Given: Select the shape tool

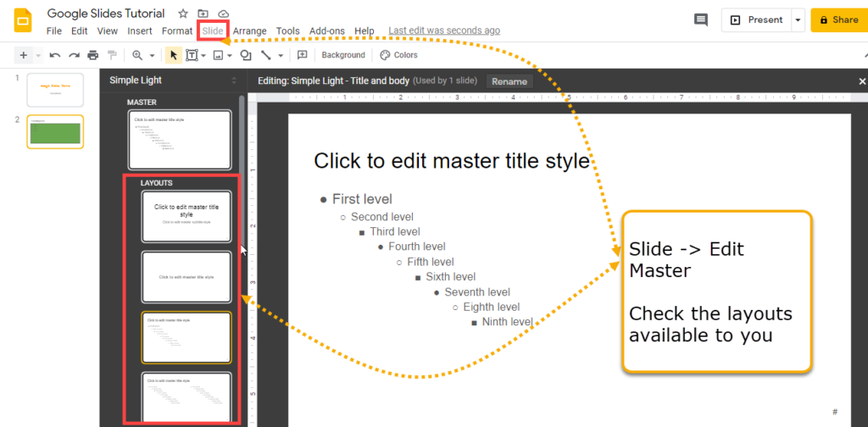Looking at the screenshot, I should pos(246,55).
